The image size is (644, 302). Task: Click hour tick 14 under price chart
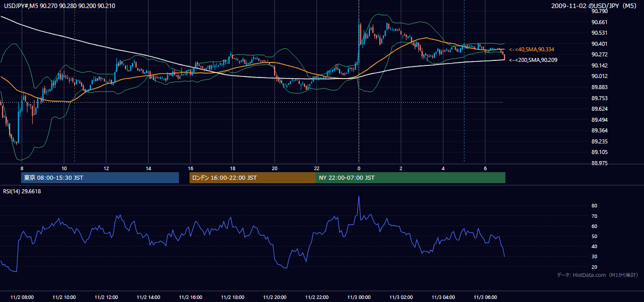coord(148,168)
